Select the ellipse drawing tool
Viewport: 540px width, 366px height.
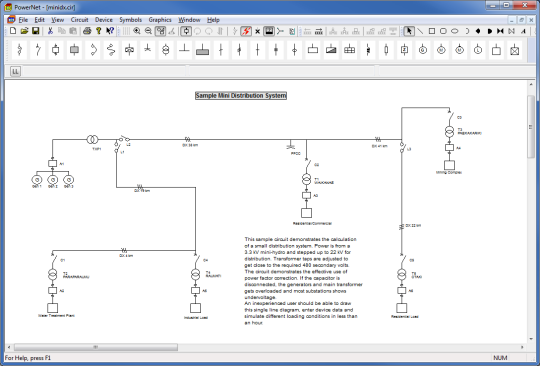[x=455, y=31]
